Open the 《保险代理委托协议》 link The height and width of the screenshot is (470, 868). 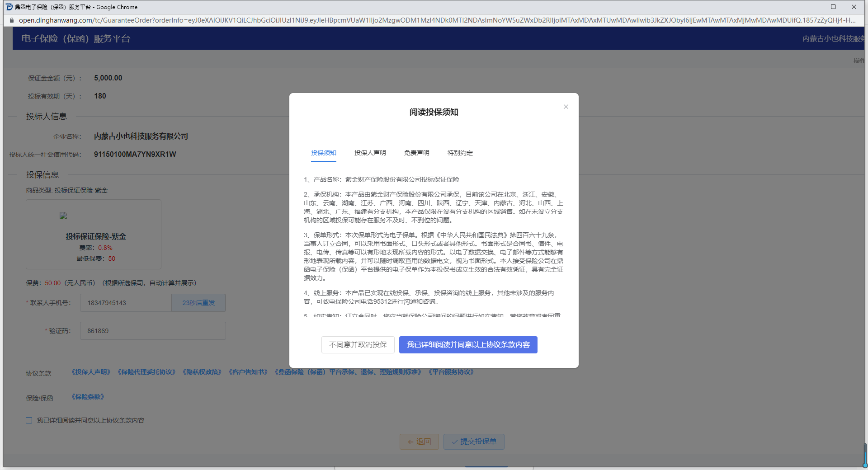(x=146, y=372)
